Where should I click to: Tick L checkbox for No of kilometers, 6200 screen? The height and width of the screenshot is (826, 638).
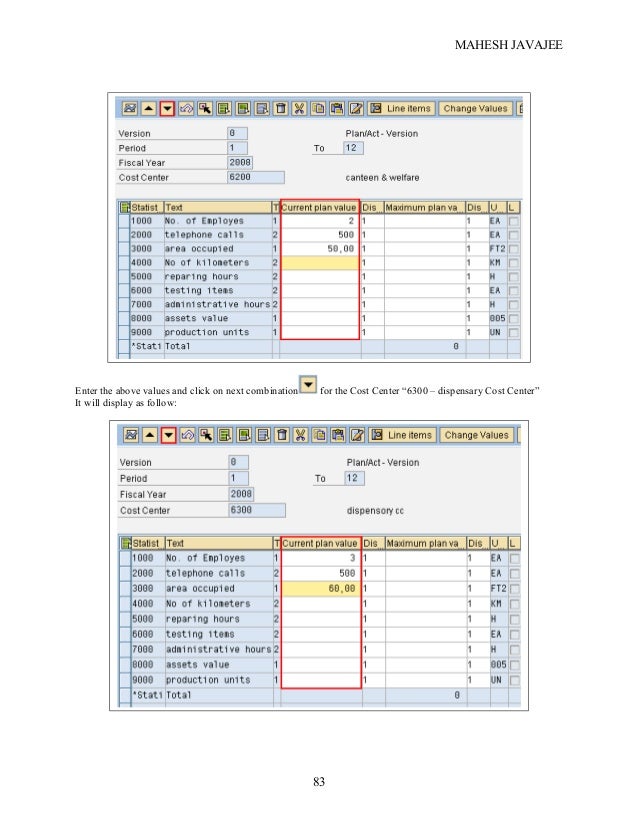(514, 263)
